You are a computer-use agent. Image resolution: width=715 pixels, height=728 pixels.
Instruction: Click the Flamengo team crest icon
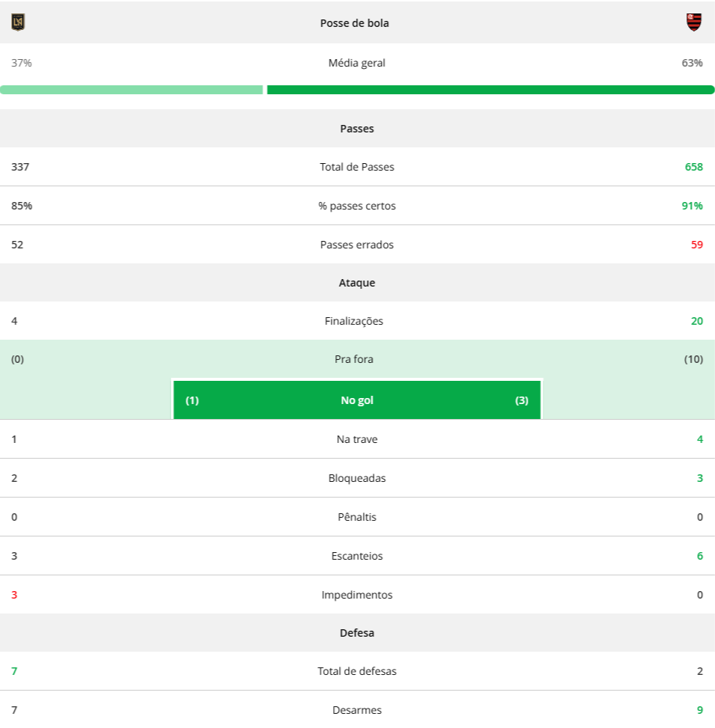point(693,22)
